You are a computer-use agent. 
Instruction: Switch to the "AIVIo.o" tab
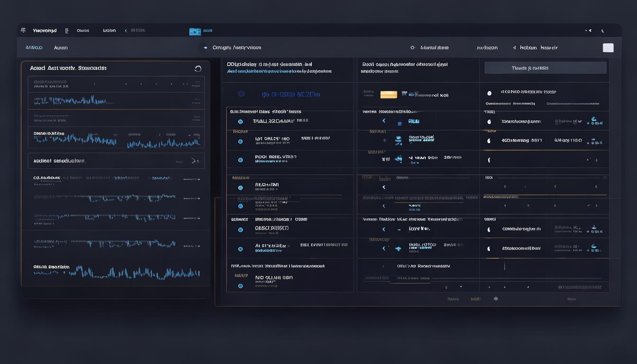34,47
